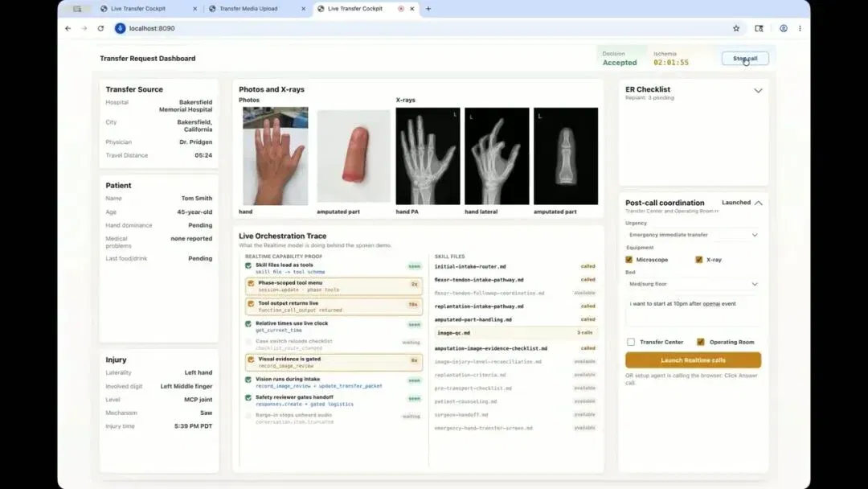The height and width of the screenshot is (489, 868).
Task: Open the browser side panel icon
Action: 759,28
